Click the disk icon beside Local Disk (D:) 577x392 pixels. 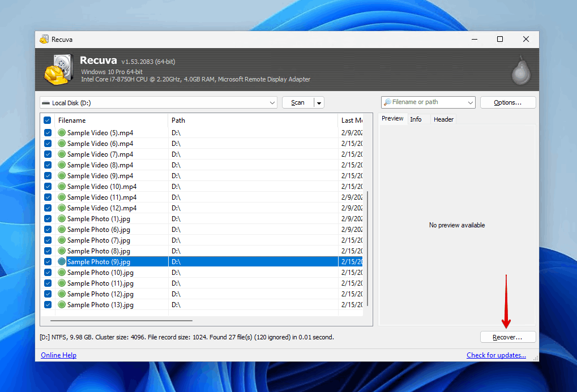pos(46,103)
